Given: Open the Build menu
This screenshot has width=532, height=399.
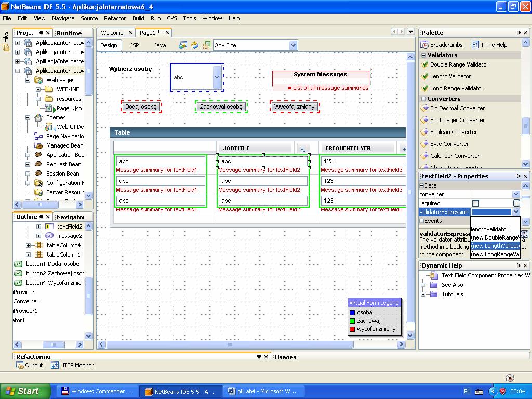Looking at the screenshot, I should [x=138, y=18].
